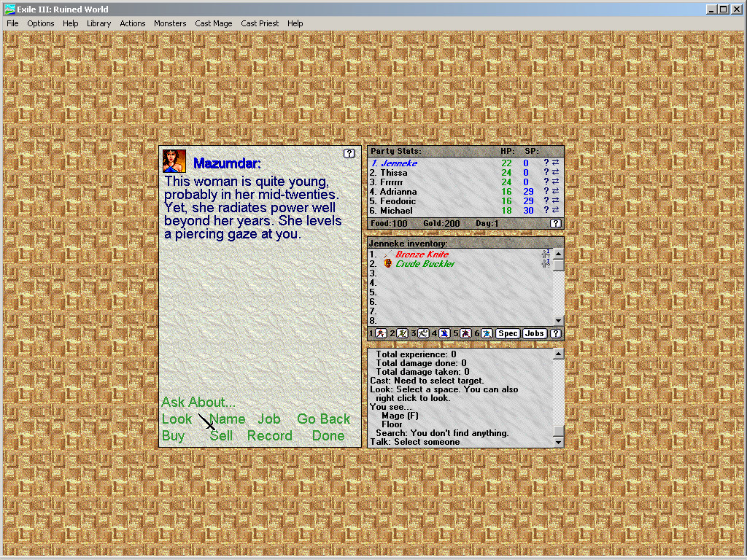
Task: Click the Crude Buckler shield icon
Action: point(387,263)
